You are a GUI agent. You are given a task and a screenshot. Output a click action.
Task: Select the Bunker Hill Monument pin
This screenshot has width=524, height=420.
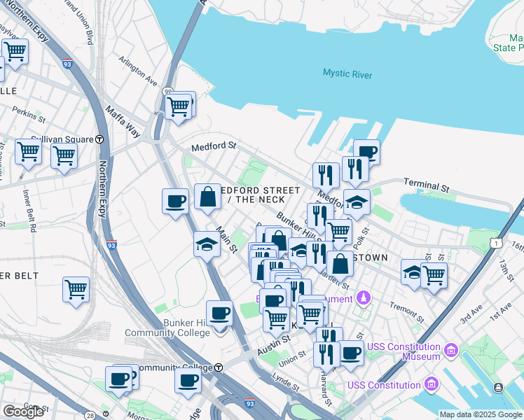pos(364,297)
